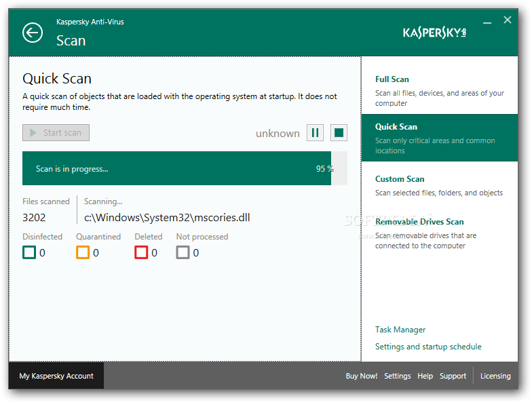
Task: Click the 'Files scanned' label
Action: pos(46,201)
